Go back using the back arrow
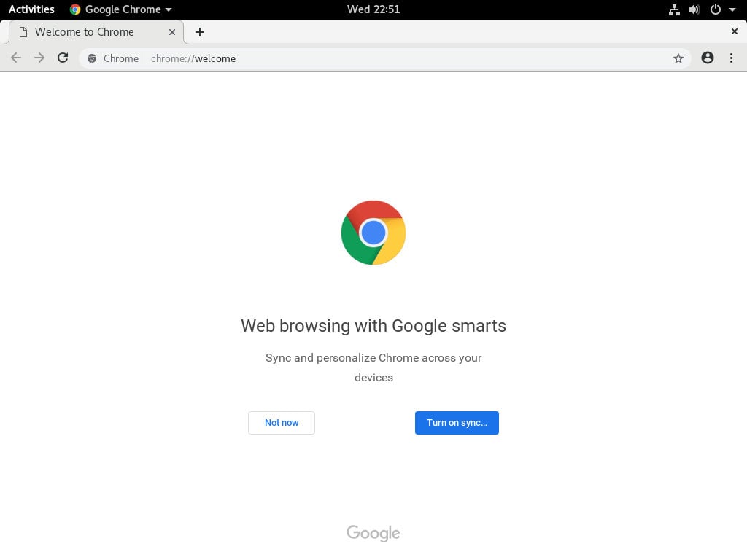 [x=16, y=58]
